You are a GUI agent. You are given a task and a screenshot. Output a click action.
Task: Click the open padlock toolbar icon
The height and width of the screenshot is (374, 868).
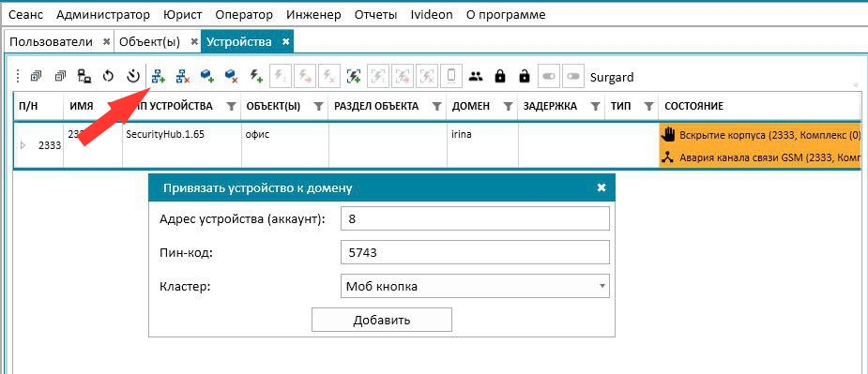tap(525, 76)
